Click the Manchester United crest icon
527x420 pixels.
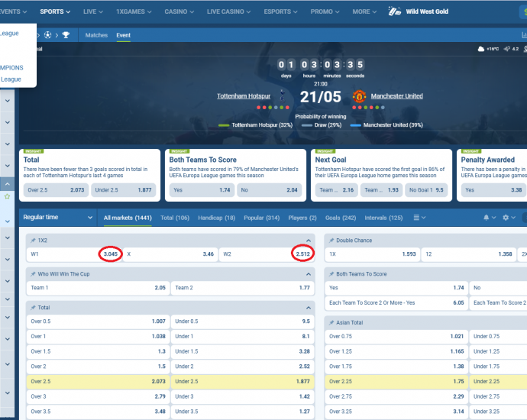[359, 96]
